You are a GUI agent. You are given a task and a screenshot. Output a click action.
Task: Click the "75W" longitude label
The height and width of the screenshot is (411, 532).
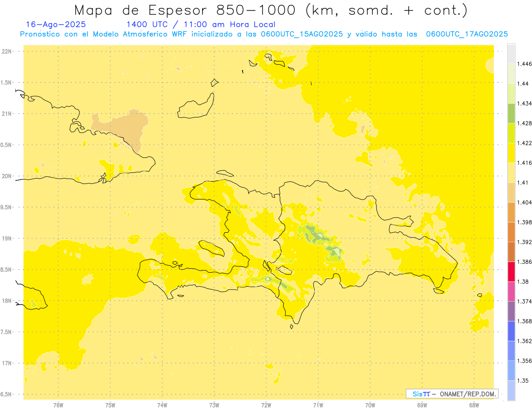[110, 405]
